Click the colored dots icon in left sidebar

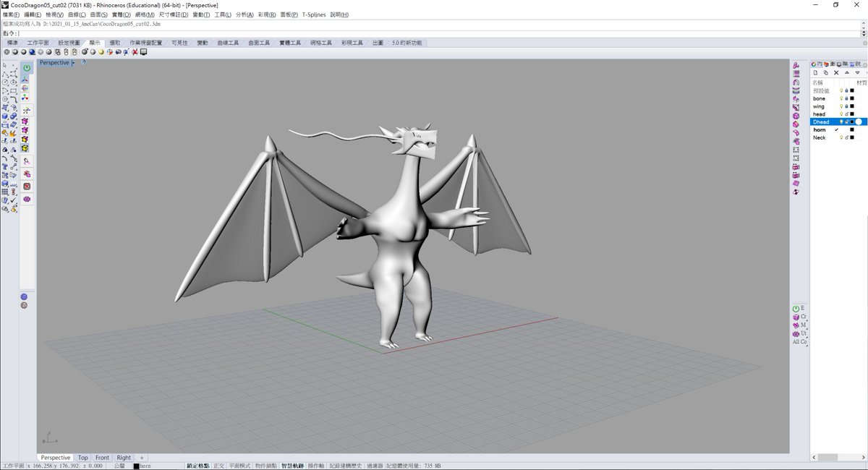(x=26, y=96)
